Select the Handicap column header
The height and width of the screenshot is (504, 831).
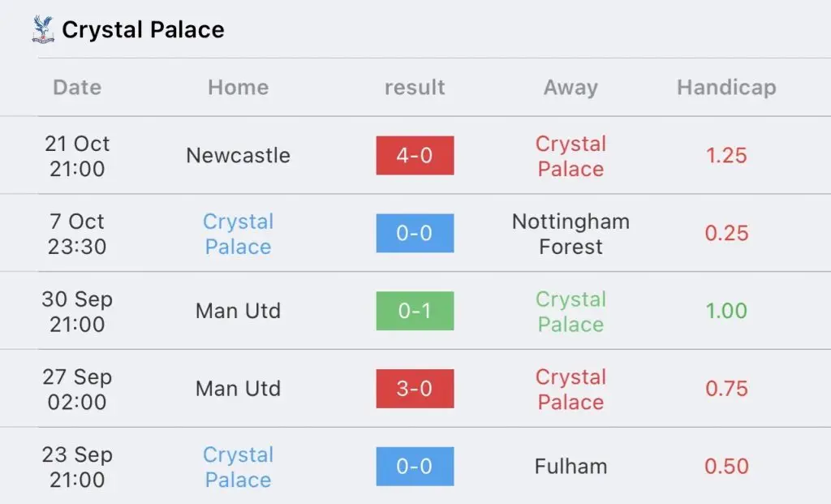[x=726, y=88]
